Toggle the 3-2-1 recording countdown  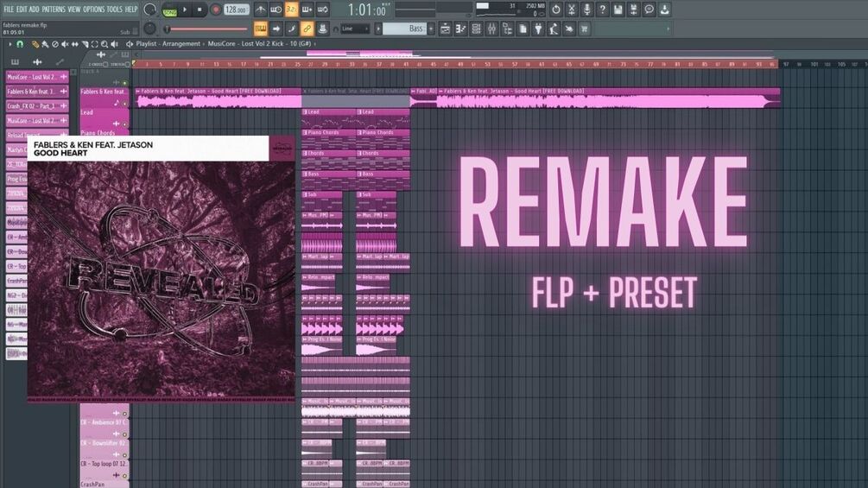[291, 10]
